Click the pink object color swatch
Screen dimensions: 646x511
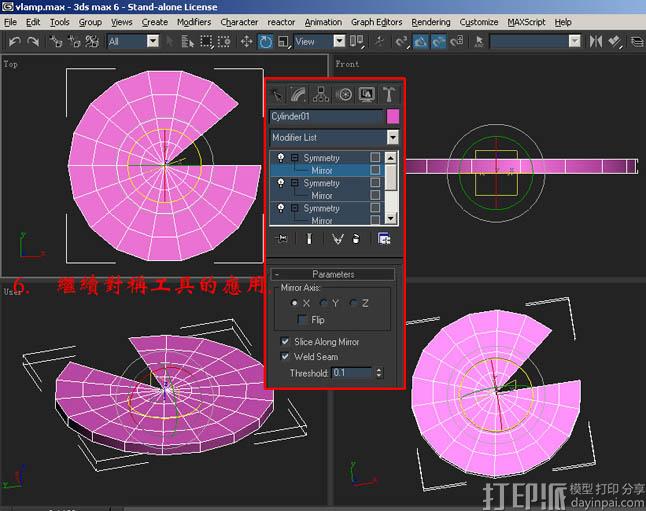pos(393,116)
